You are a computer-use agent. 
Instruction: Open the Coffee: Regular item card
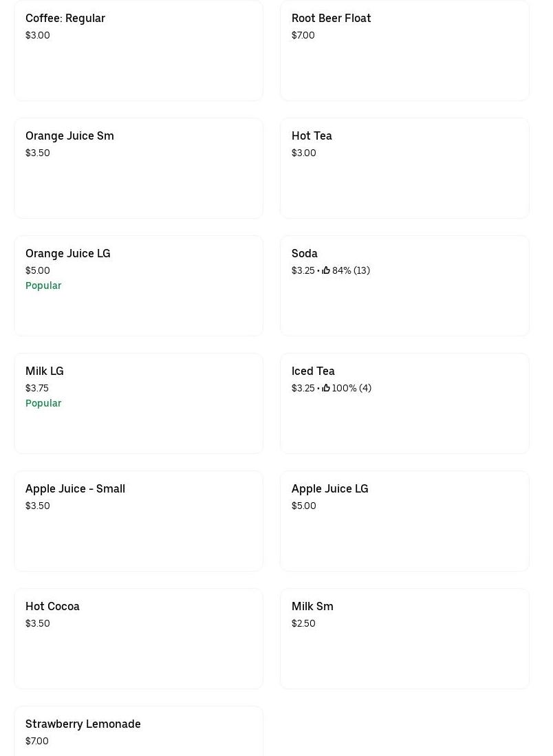pyautogui.click(x=138, y=50)
